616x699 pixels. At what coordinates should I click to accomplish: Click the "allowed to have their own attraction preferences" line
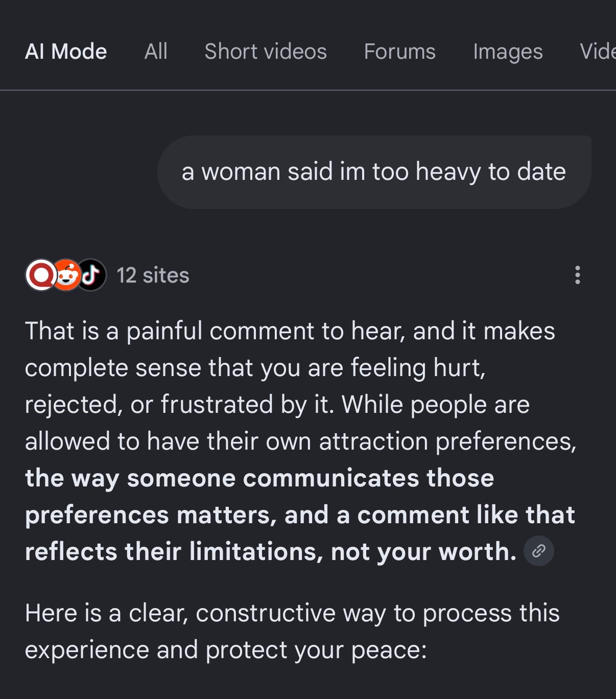click(301, 441)
